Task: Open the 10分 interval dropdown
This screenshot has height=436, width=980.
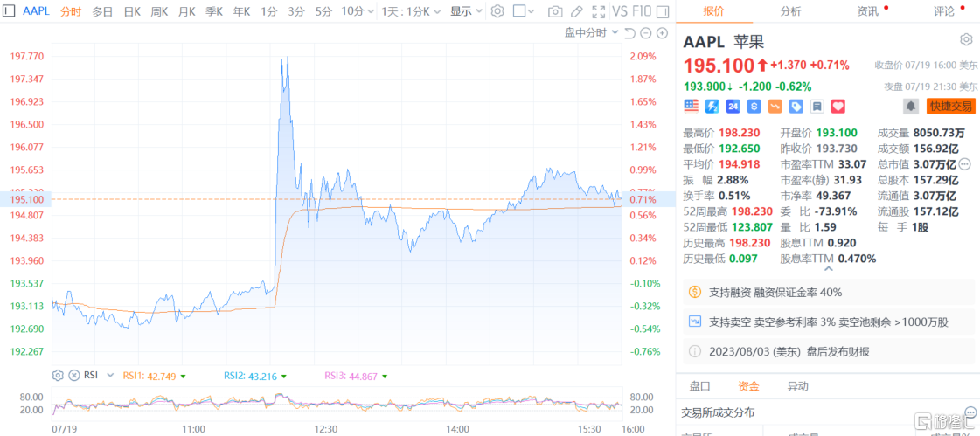Action: (x=358, y=11)
